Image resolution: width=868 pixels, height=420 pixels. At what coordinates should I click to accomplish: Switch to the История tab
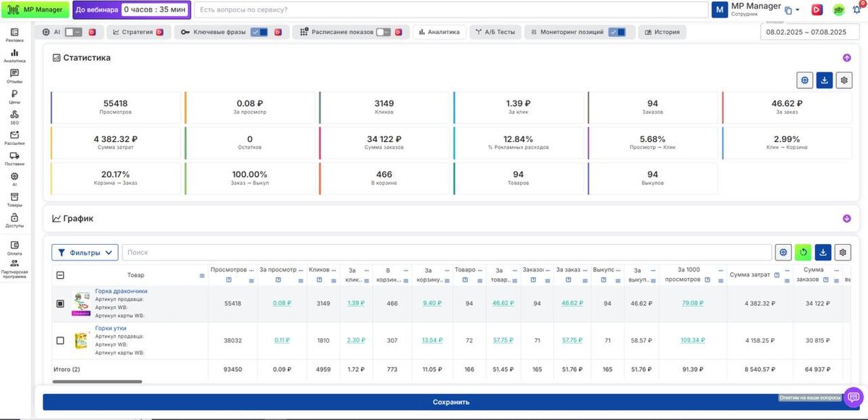click(x=662, y=33)
